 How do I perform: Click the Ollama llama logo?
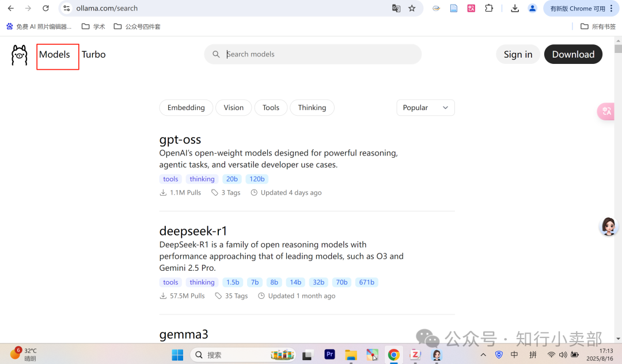coord(20,55)
